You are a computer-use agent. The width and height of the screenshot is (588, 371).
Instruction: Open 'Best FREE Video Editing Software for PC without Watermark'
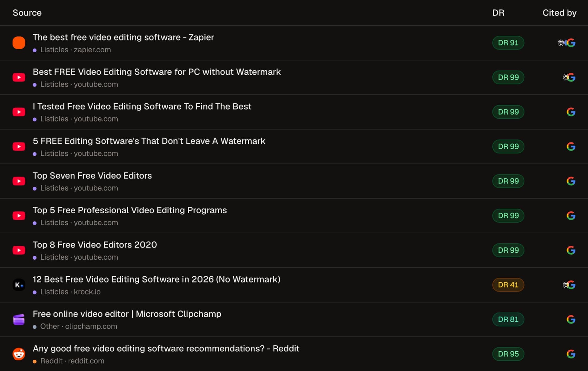(157, 72)
